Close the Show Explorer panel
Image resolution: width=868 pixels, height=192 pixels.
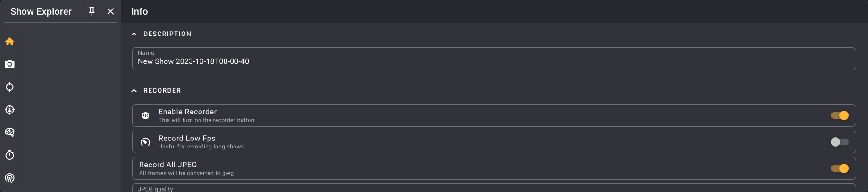click(x=110, y=11)
